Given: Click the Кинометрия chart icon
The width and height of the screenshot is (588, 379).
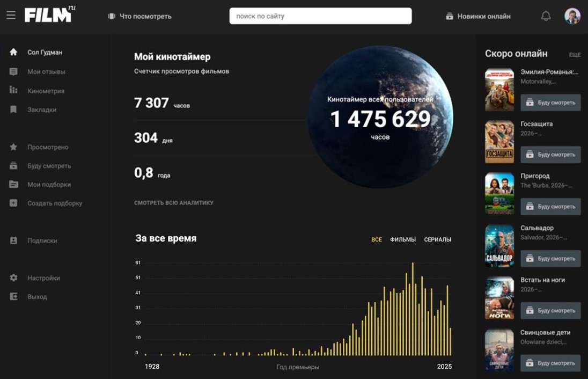Looking at the screenshot, I should (x=14, y=90).
